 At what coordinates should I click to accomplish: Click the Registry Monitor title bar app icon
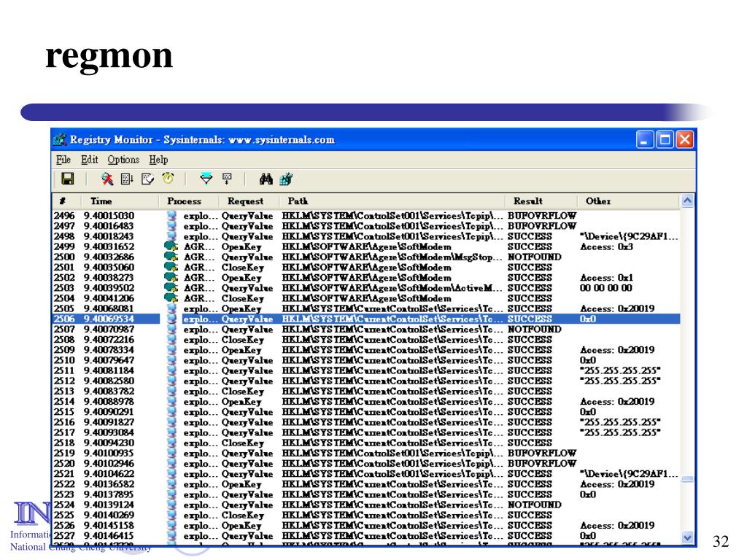60,139
